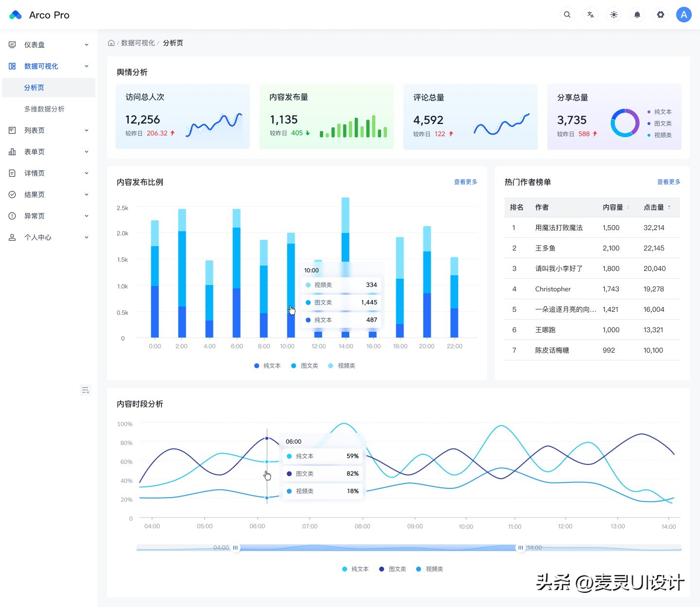Toggle 纯文本 in the bar chart legend
Screen dimensions: 700x607
click(x=267, y=365)
